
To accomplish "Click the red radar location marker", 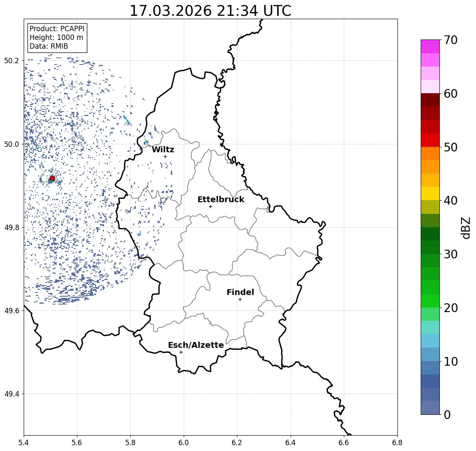I will (x=52, y=178).
